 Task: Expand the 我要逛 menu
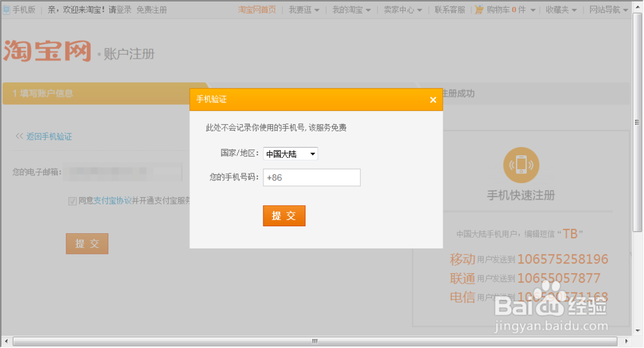[x=304, y=10]
